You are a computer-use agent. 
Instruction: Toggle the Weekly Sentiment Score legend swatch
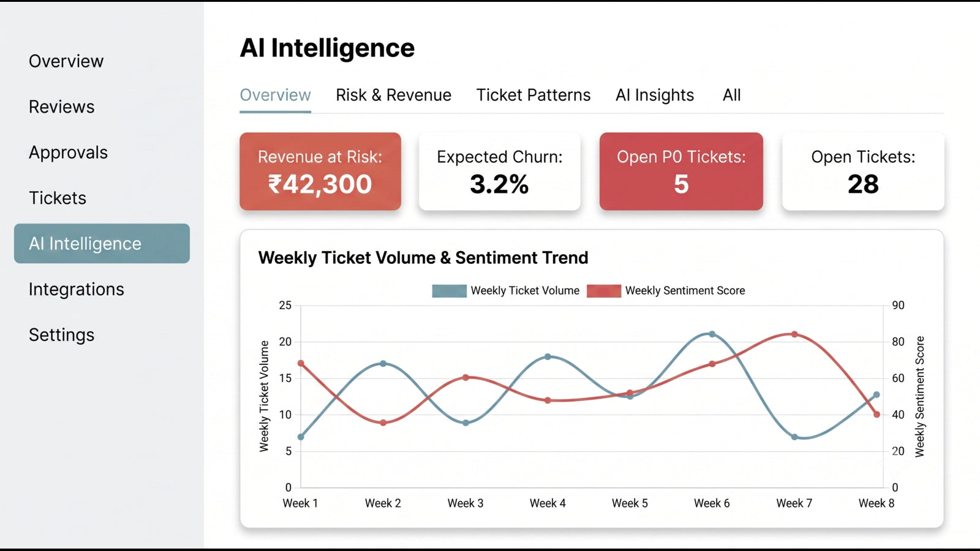pyautogui.click(x=604, y=291)
